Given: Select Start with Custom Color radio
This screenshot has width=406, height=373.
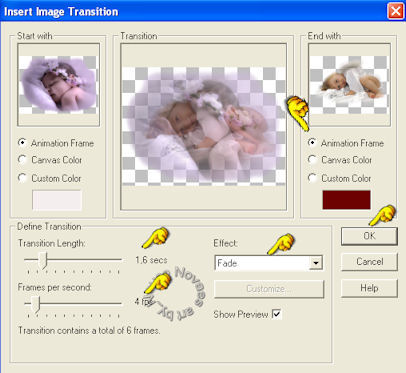Looking at the screenshot, I should pyautogui.click(x=22, y=178).
